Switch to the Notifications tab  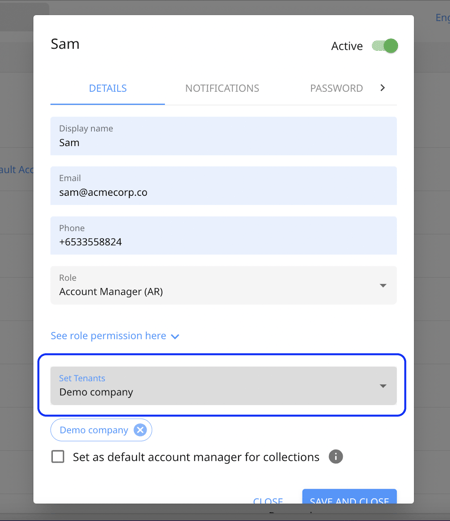(x=222, y=88)
